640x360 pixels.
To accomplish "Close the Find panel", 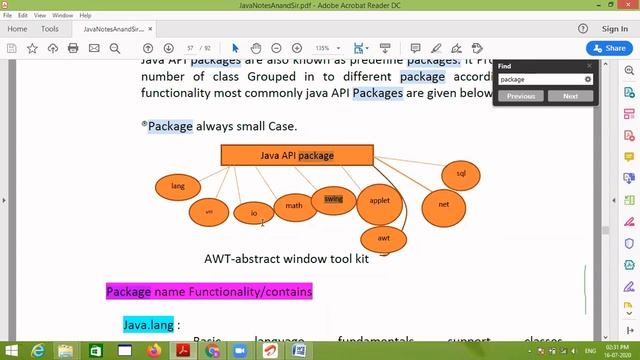I will [x=589, y=66].
